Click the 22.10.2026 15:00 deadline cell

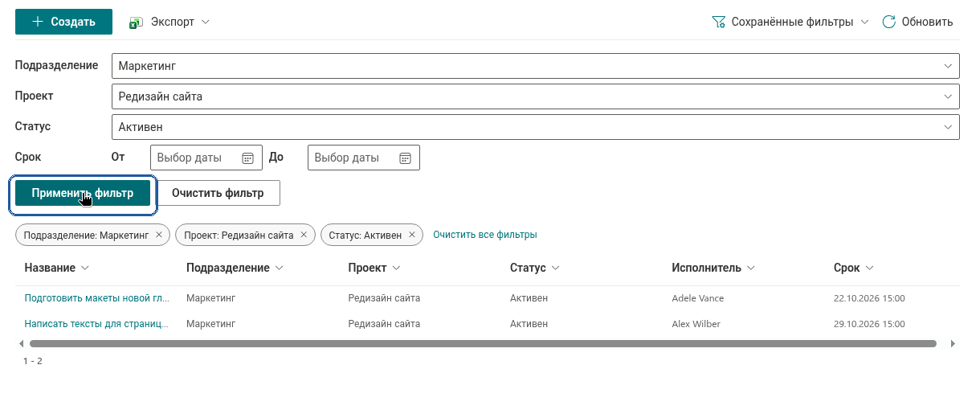click(869, 298)
